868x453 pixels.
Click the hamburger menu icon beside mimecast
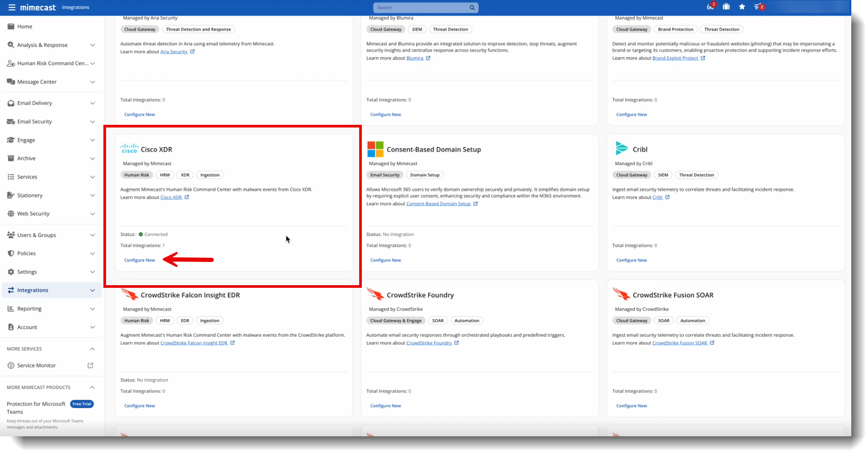(x=11, y=8)
